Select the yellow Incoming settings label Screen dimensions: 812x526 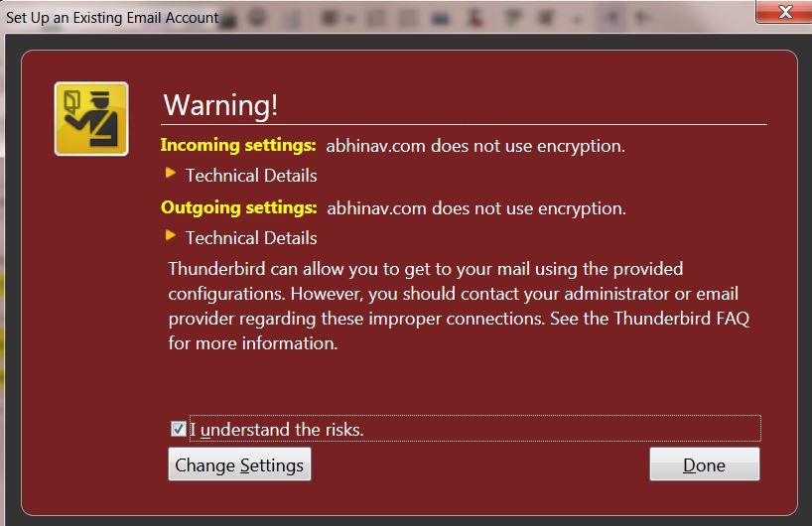(238, 146)
